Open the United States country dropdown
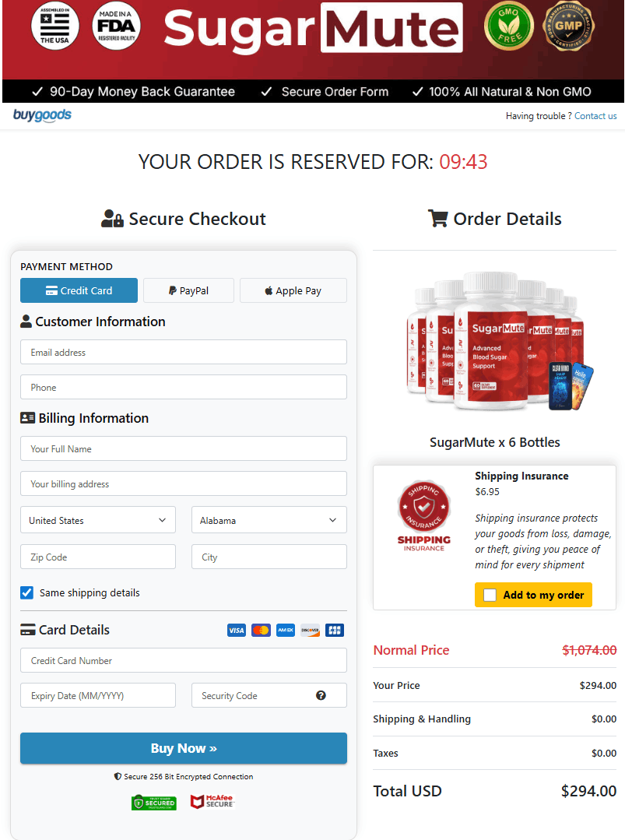Viewport: 625px width, 840px height. (98, 520)
